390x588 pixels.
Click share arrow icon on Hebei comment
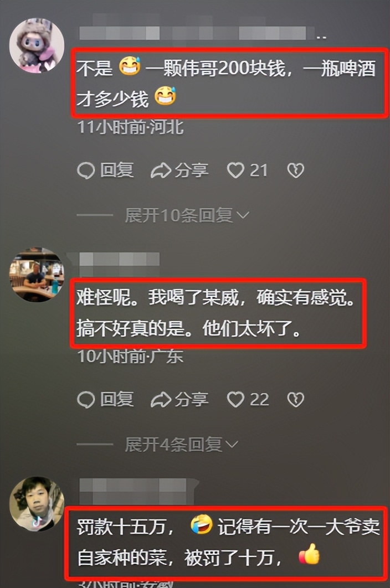(x=161, y=171)
